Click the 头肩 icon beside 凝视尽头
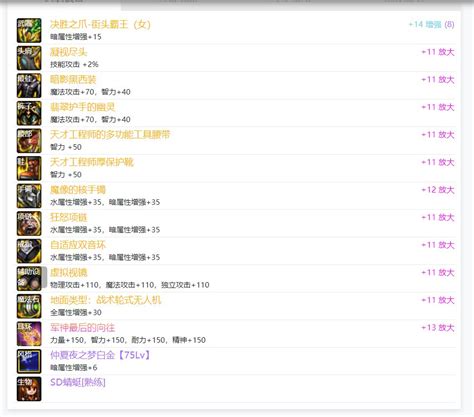The image size is (474, 417). [x=29, y=58]
